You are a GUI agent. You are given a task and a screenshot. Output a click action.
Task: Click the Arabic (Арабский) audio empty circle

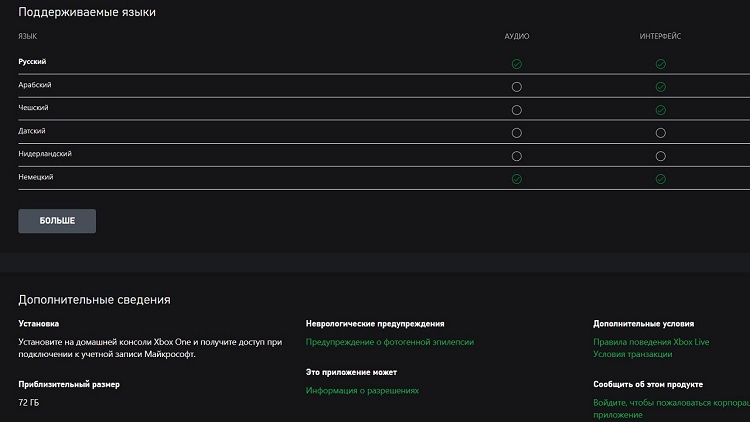[x=516, y=86]
